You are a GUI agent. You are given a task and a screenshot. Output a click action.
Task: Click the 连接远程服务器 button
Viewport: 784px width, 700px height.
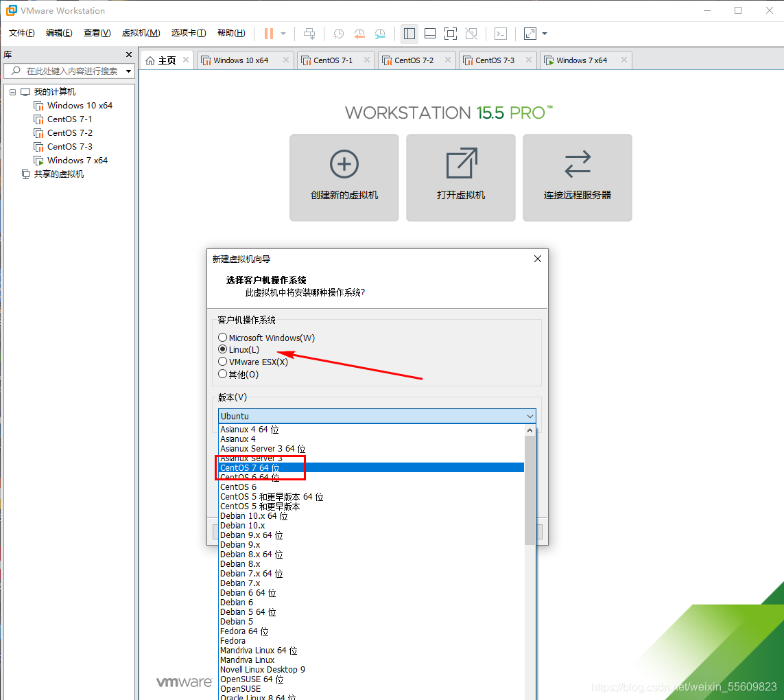pyautogui.click(x=578, y=178)
